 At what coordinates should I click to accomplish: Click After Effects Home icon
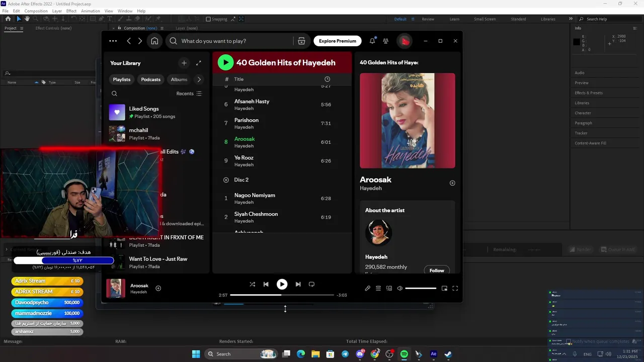[x=8, y=19]
